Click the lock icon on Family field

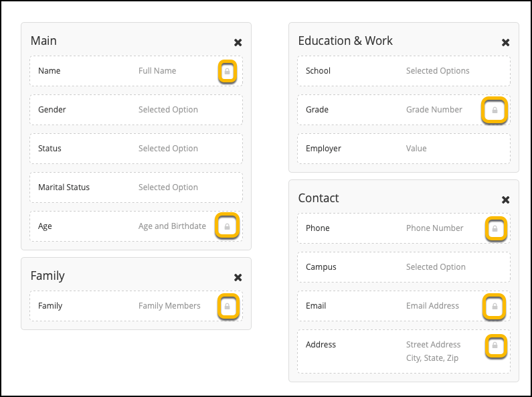coord(228,306)
